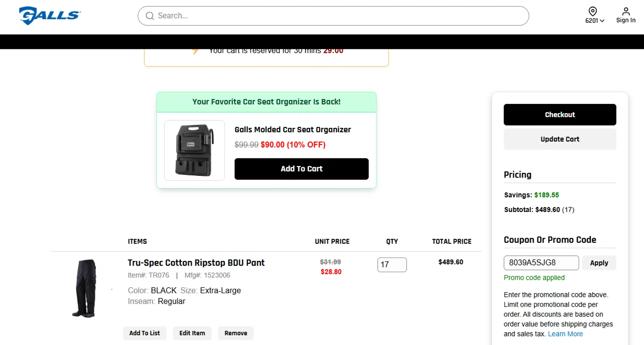644x345 pixels.
Task: Expand the 6201 location dropdown
Action: (595, 21)
